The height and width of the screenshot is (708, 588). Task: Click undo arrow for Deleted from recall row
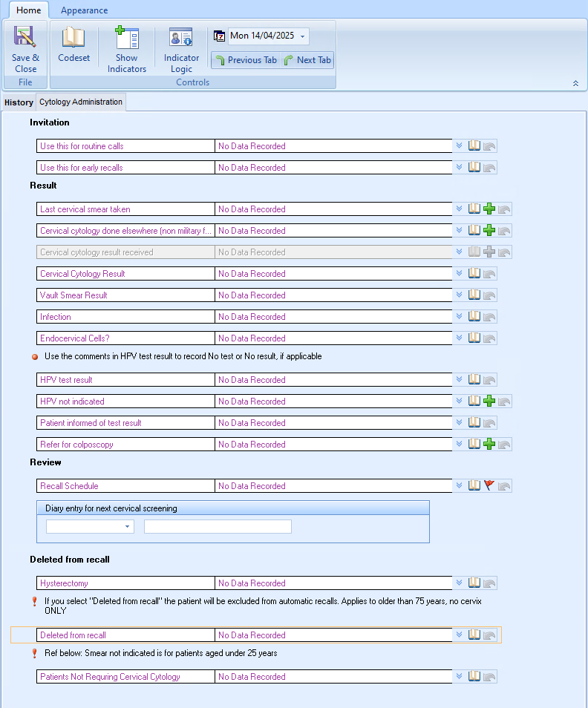pos(489,635)
